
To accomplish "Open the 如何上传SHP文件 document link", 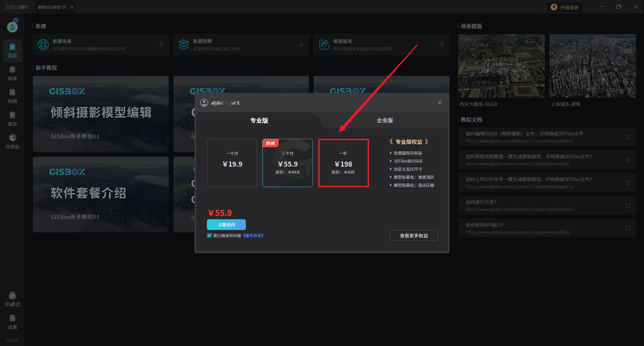I will click(547, 182).
